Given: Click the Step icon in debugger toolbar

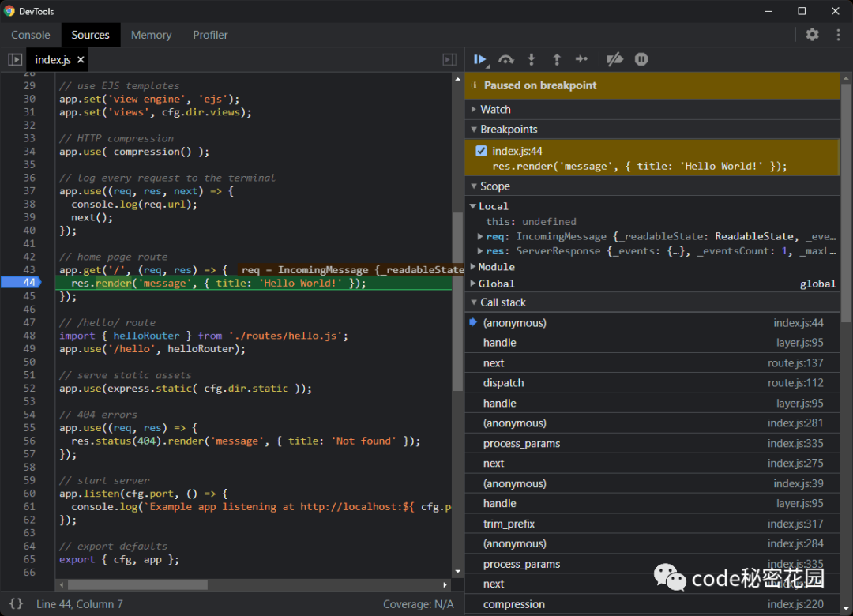Looking at the screenshot, I should point(581,59).
